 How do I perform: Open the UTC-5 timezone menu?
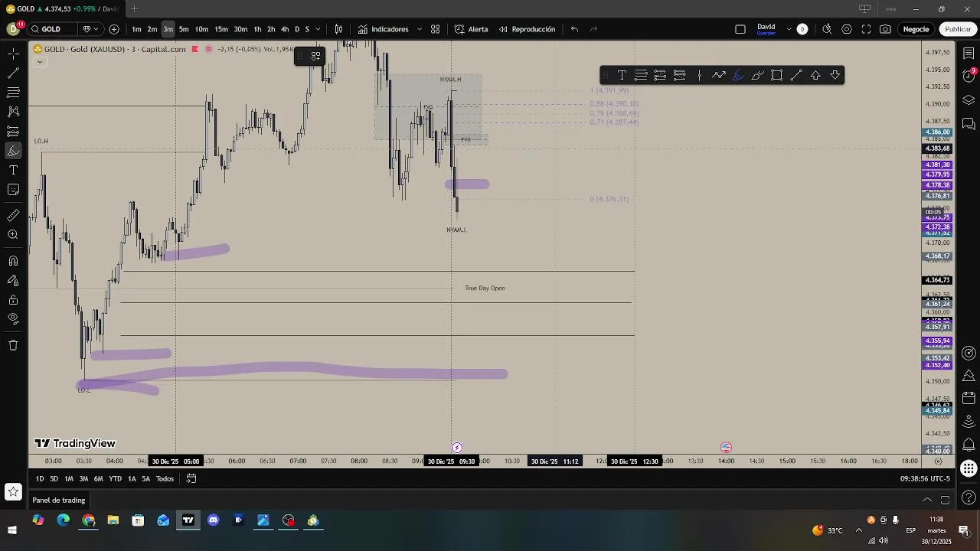coord(926,479)
